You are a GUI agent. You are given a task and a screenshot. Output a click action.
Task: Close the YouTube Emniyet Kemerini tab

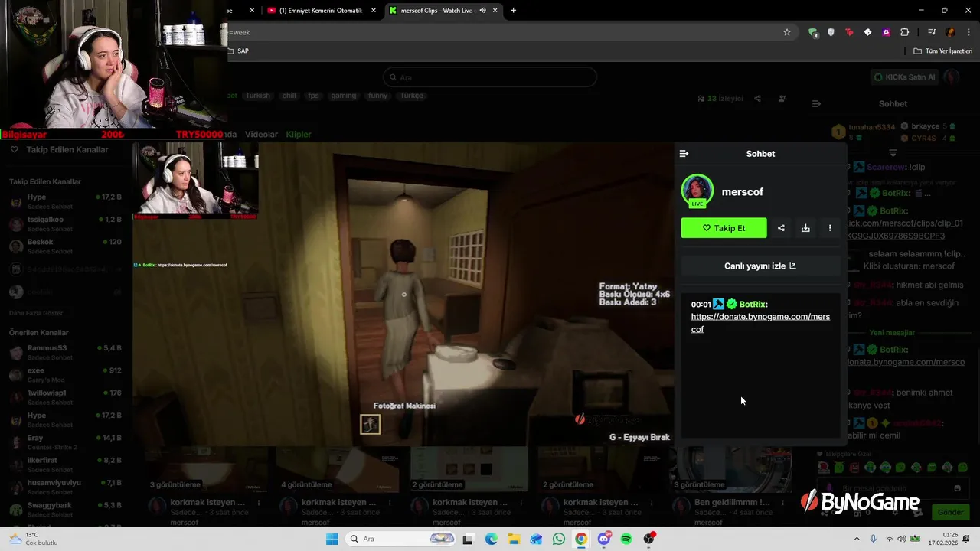click(x=374, y=11)
